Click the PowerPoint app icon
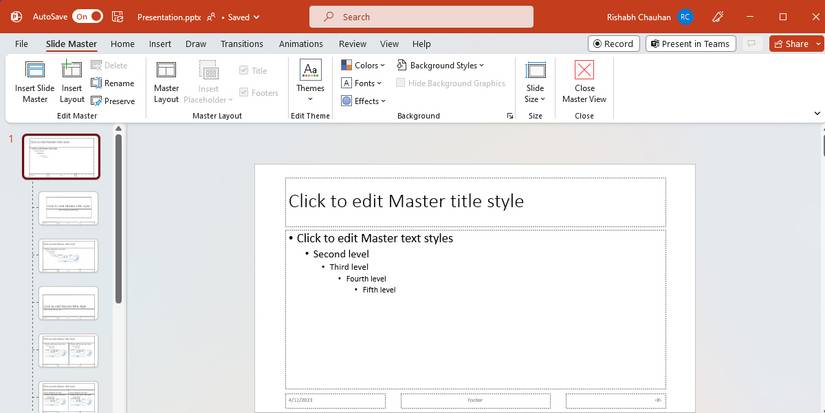This screenshot has height=413, width=825. coord(16,17)
